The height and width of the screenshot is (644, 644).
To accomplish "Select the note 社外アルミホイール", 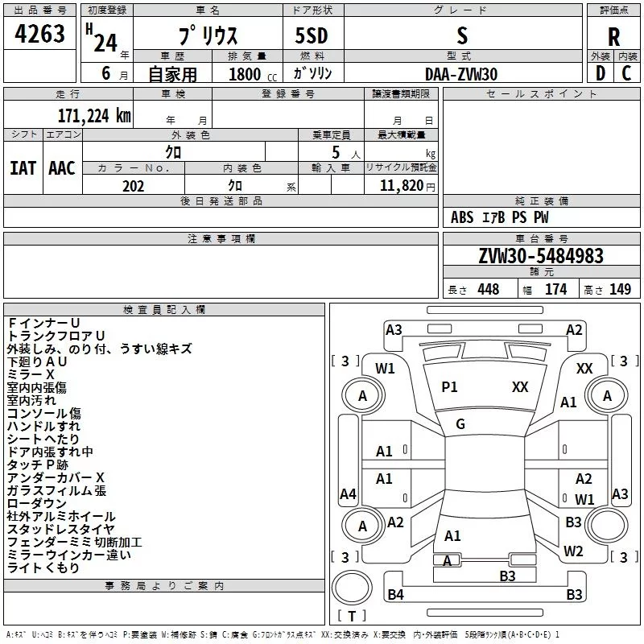I will (x=62, y=517).
